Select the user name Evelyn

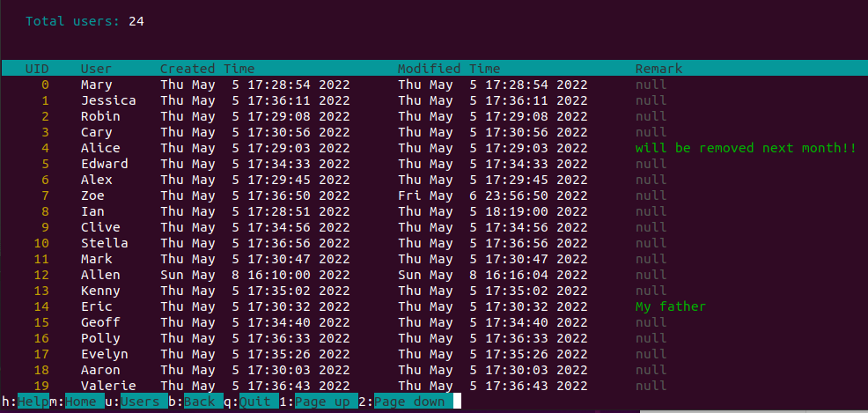pos(105,354)
